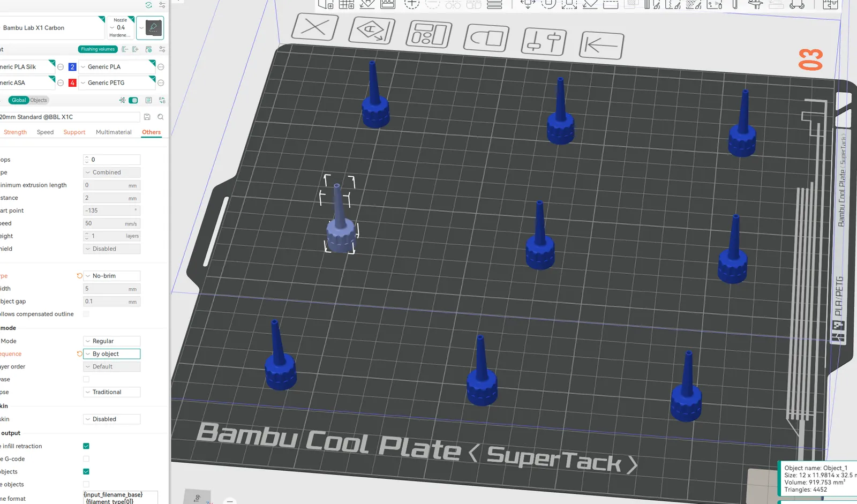Open the Regular print mode dropdown
857x504 pixels.
pos(112,341)
